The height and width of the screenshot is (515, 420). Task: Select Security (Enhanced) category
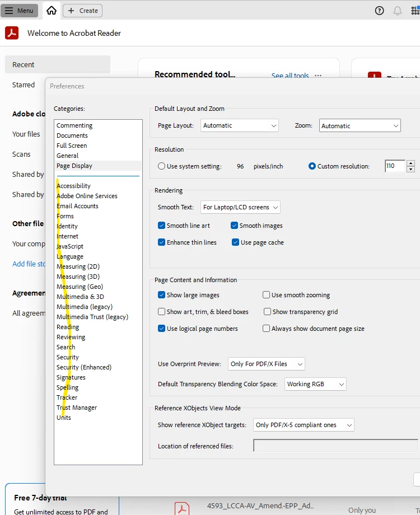84,367
